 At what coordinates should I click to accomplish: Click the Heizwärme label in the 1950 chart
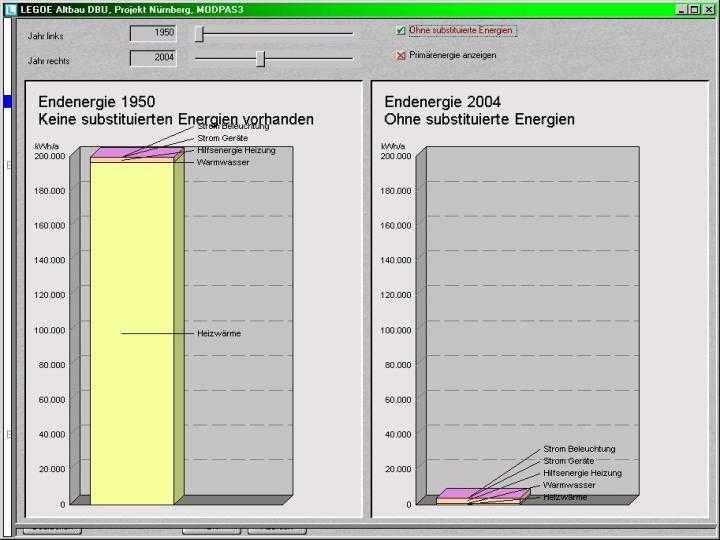[219, 333]
